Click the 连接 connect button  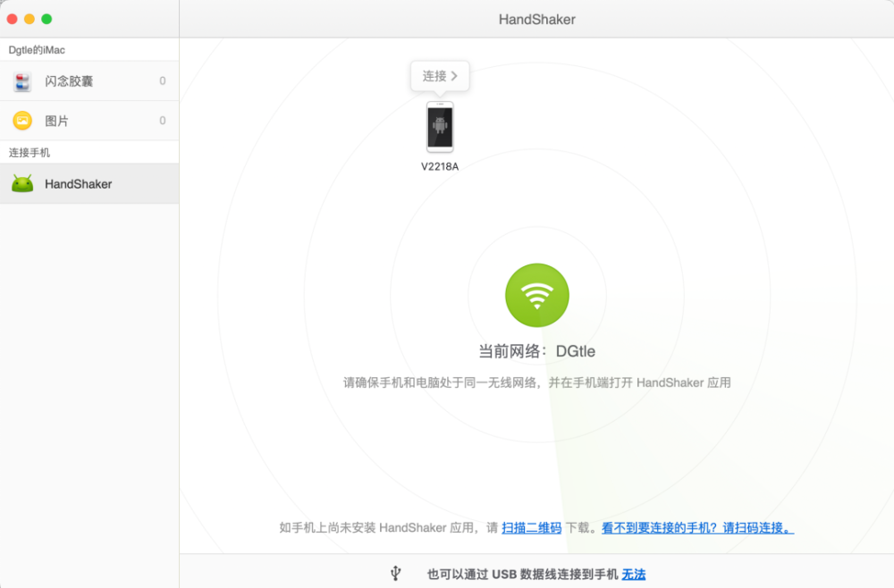point(440,76)
